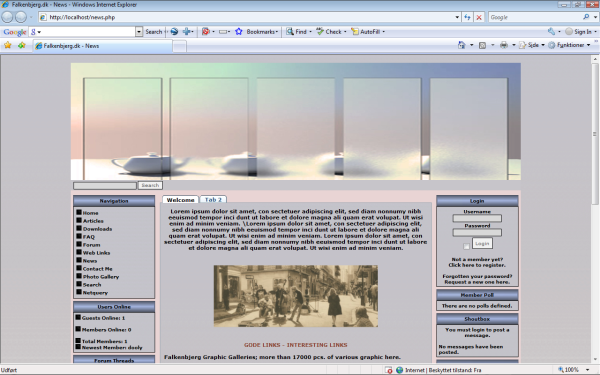Open the Favorites star icon
600x375 pixels.
8,46
